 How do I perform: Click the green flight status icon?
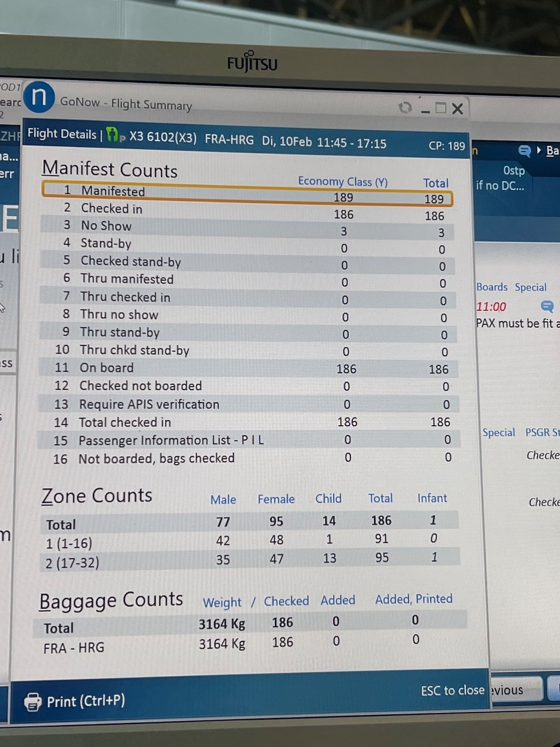click(113, 135)
